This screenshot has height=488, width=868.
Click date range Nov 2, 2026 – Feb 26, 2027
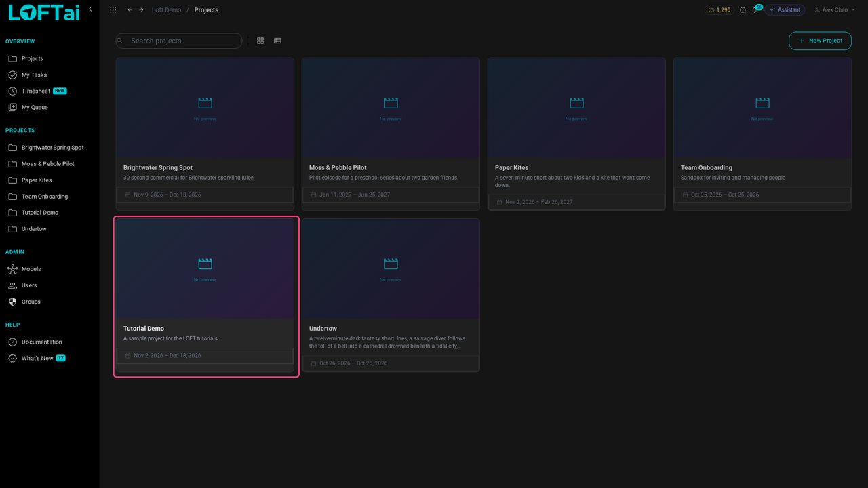point(539,202)
